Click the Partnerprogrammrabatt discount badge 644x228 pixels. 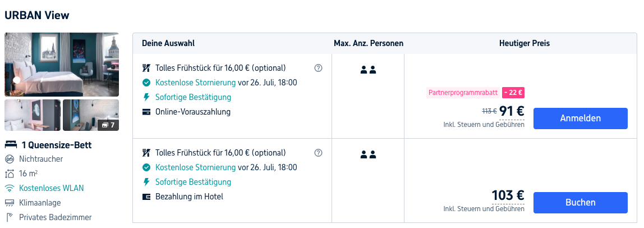[x=463, y=93]
